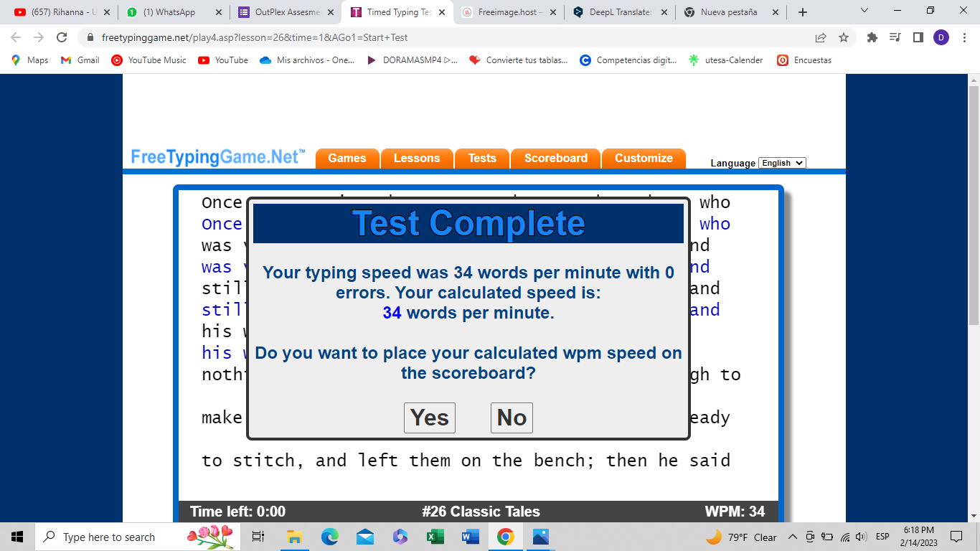Open the Convierte tus tablas bookmark

[x=519, y=60]
